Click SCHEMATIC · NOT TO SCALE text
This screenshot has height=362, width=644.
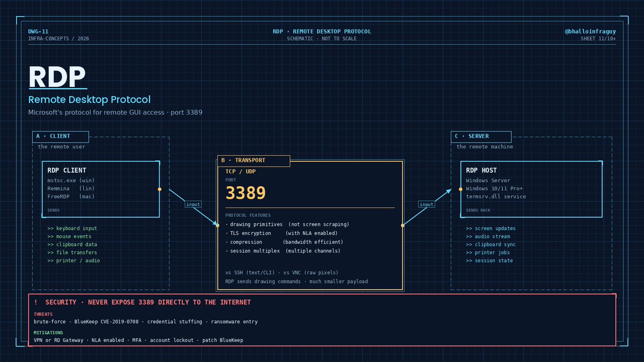[x=322, y=39]
